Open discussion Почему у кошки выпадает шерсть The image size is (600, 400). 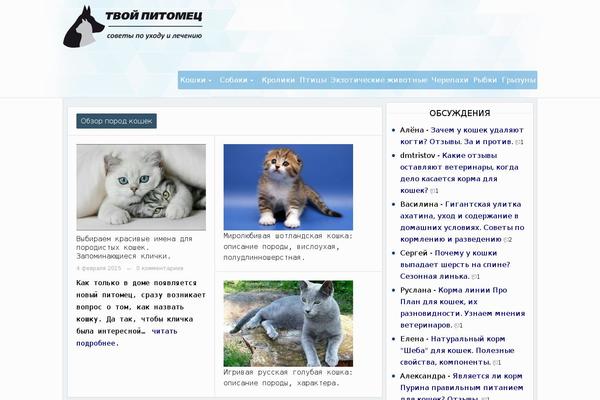click(455, 264)
